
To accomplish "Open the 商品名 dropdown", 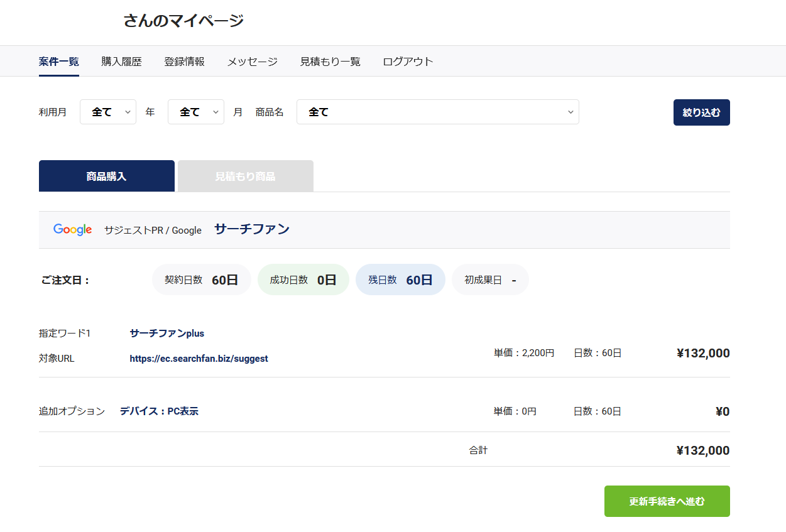I will click(x=437, y=112).
